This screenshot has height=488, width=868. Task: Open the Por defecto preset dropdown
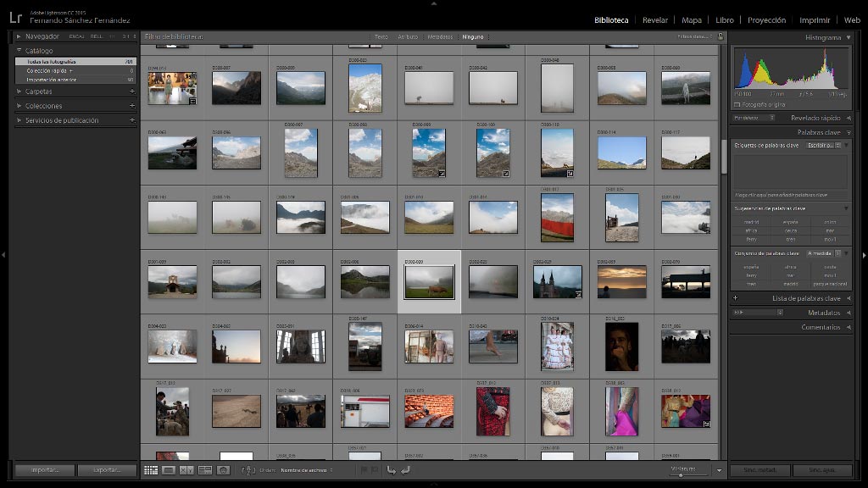coord(754,118)
